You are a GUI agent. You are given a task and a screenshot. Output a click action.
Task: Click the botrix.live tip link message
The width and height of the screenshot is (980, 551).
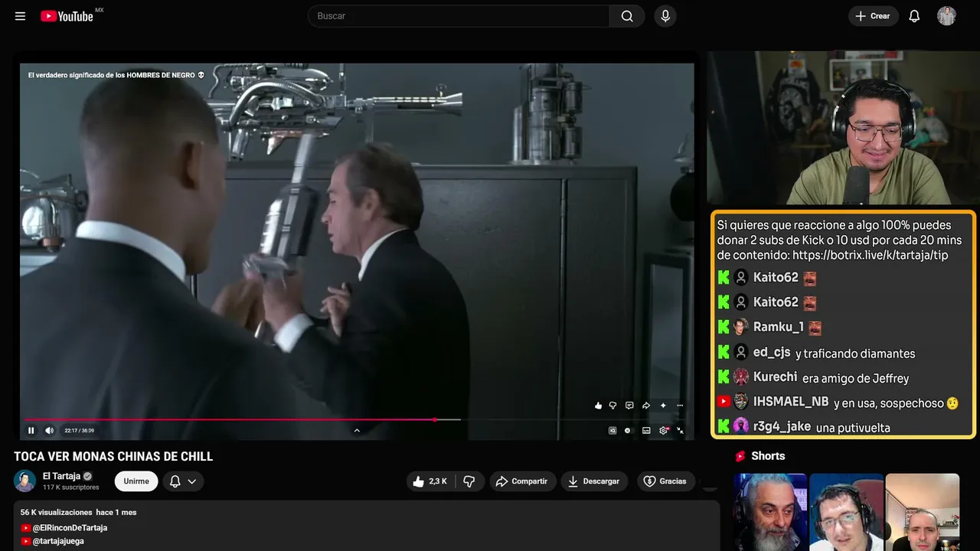(x=839, y=240)
